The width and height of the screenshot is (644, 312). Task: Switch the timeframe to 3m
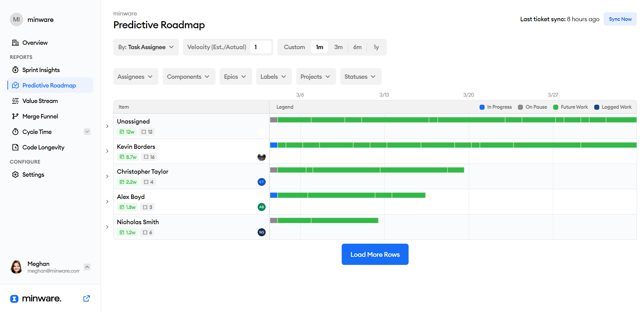click(x=338, y=47)
